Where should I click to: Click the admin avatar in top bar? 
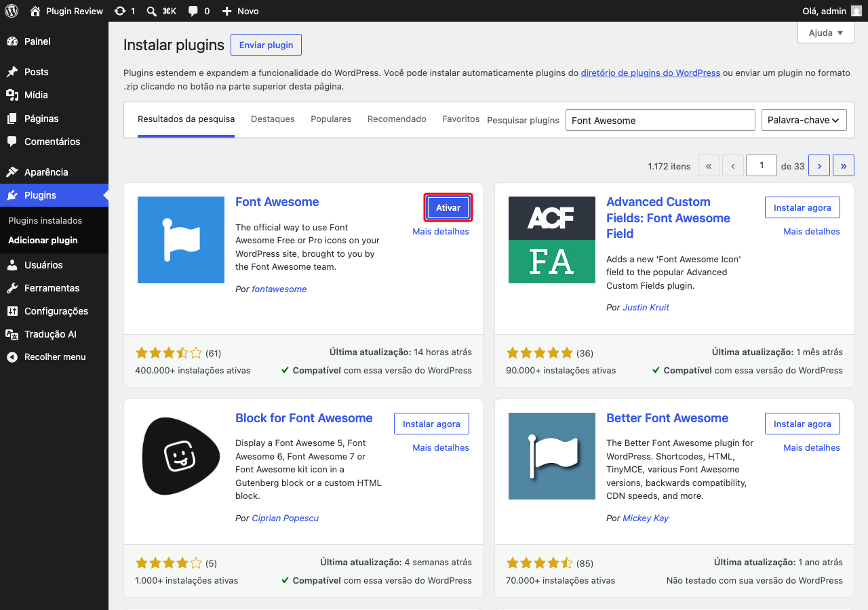pyautogui.click(x=856, y=11)
